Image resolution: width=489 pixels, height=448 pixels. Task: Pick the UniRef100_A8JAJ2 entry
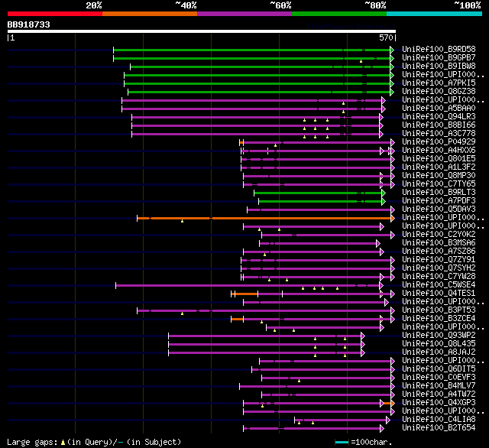(439, 352)
